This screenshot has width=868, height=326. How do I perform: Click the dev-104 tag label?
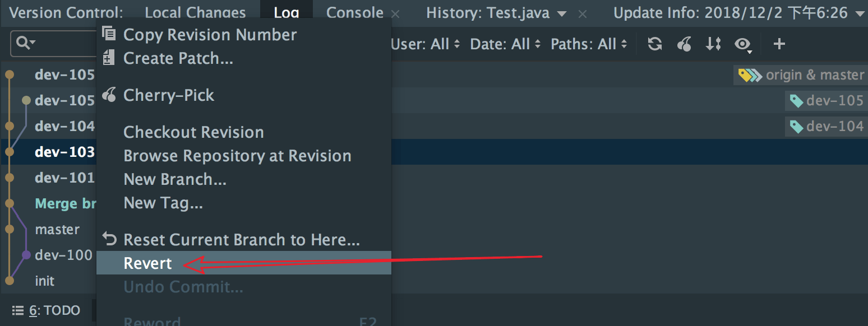tap(827, 127)
